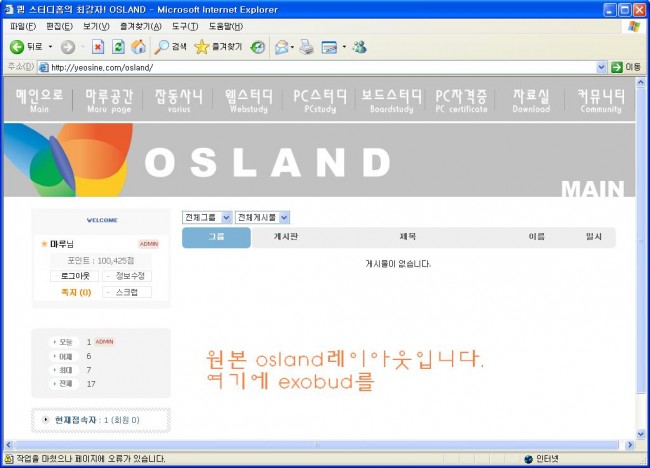Click the 스크랩 scrap button
Image resolution: width=650 pixels, height=468 pixels.
coord(127,292)
